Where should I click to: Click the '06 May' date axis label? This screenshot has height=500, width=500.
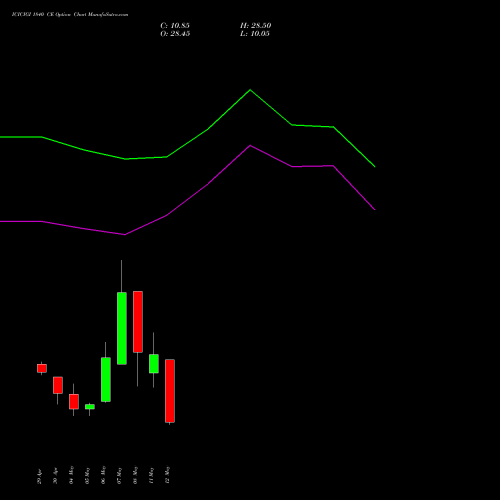pos(104,475)
